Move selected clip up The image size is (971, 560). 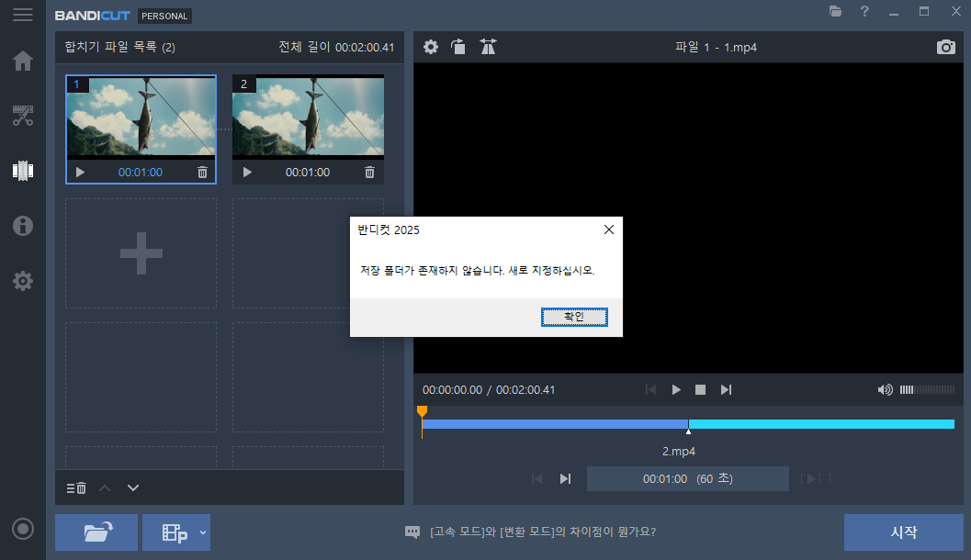click(105, 488)
